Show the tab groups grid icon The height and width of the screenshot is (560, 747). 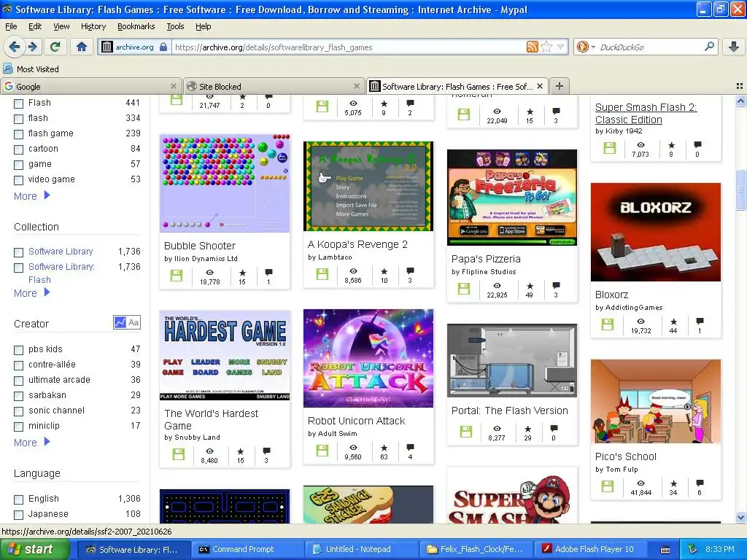pyautogui.click(x=740, y=86)
